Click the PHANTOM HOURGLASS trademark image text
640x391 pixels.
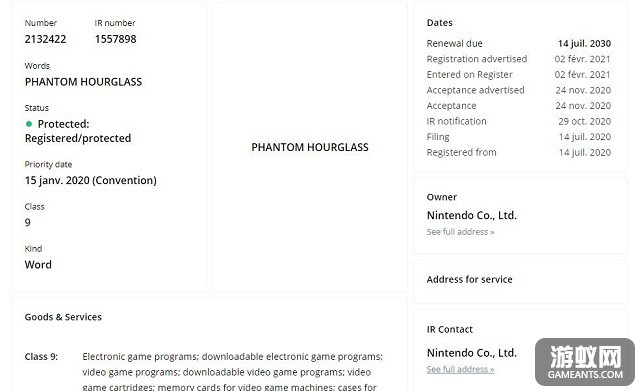pos(310,147)
